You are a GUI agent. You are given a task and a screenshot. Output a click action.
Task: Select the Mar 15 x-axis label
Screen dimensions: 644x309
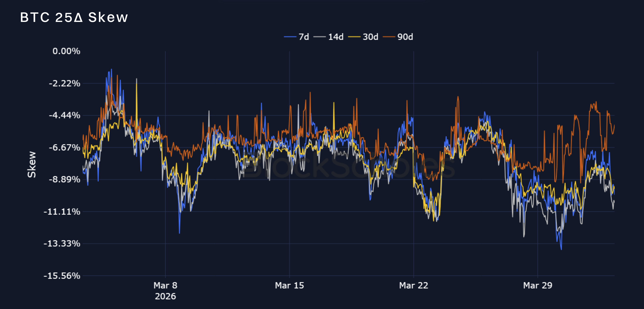pos(289,285)
